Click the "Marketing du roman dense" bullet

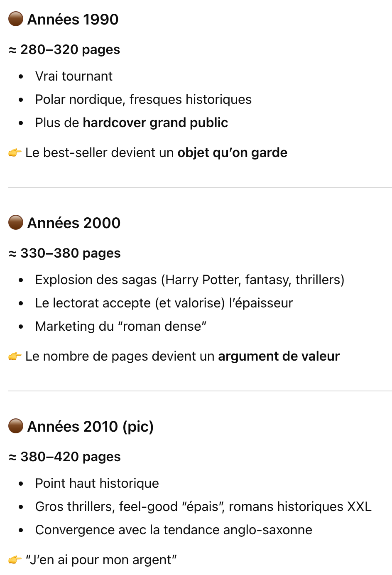point(121,327)
